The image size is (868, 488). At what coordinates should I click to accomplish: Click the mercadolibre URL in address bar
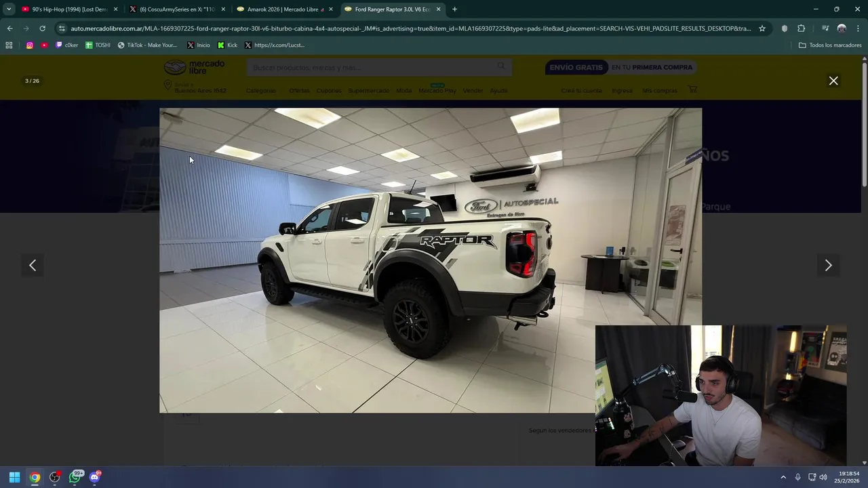(x=410, y=28)
